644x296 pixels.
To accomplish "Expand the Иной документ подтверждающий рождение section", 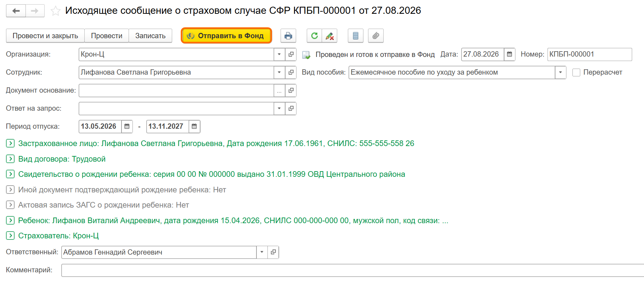I will click(10, 190).
